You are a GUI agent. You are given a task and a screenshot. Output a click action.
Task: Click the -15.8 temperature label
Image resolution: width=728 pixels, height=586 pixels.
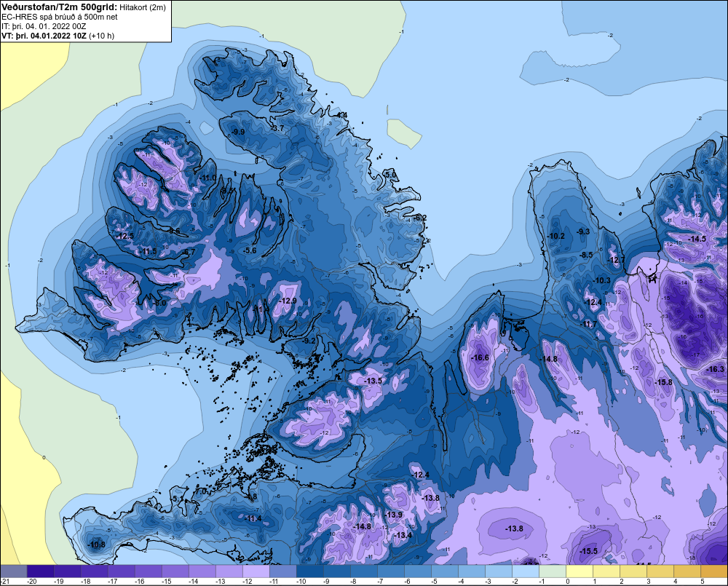coord(663,382)
